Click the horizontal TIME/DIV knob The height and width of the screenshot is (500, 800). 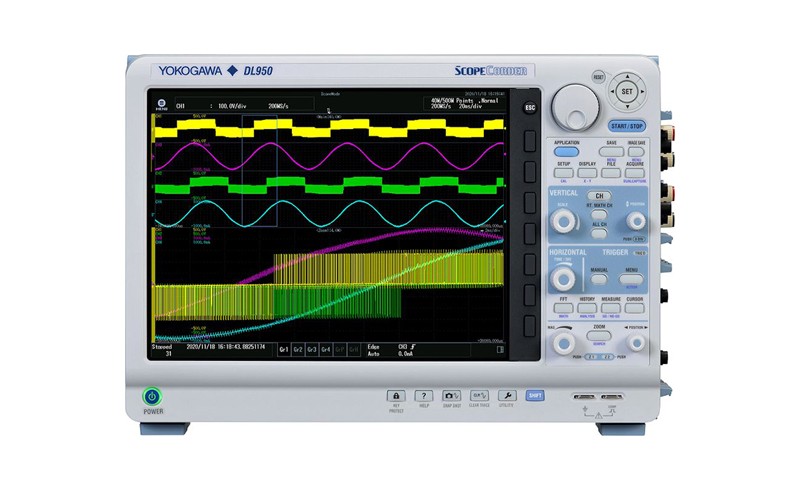(x=564, y=279)
